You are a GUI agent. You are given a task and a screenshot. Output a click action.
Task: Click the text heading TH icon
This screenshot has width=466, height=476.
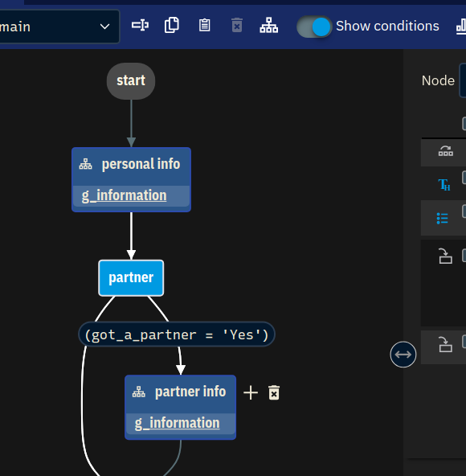pyautogui.click(x=444, y=185)
